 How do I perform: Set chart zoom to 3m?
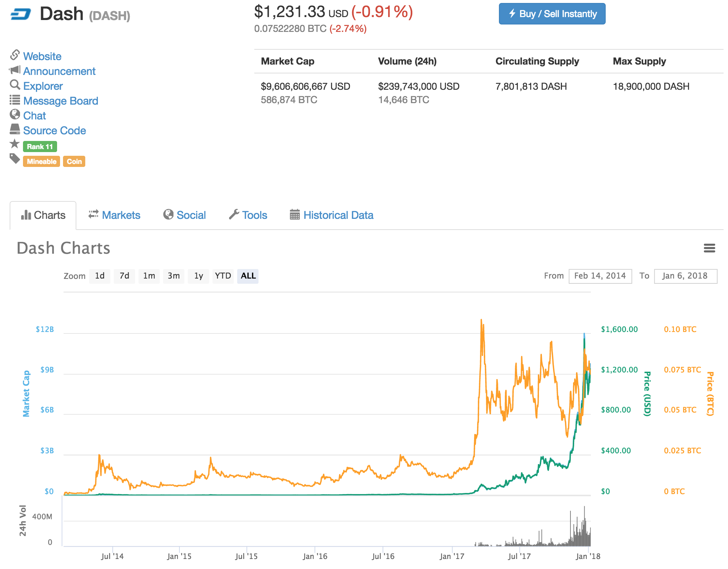(x=173, y=276)
